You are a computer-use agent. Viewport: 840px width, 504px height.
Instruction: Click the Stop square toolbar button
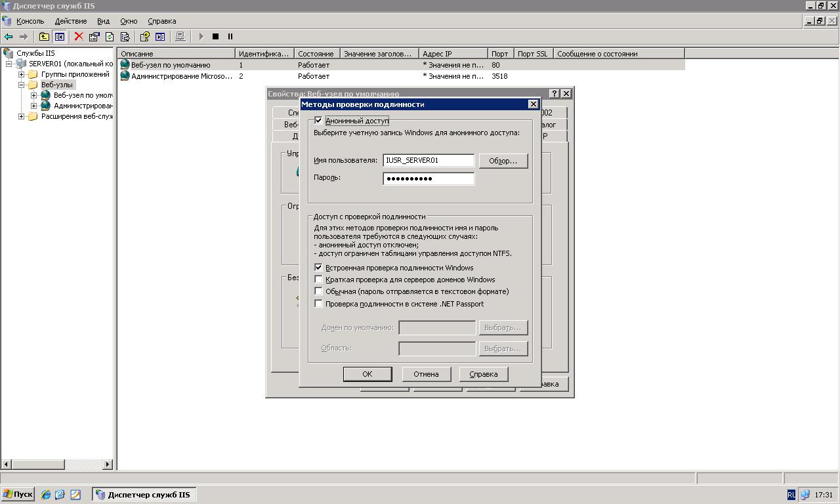215,37
